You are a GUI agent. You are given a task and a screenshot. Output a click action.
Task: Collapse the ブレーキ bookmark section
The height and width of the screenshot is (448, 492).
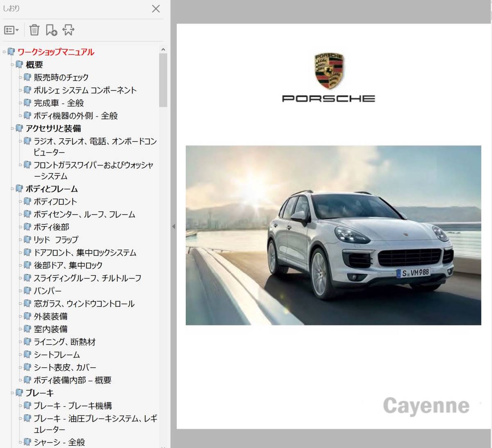pyautogui.click(x=12, y=393)
